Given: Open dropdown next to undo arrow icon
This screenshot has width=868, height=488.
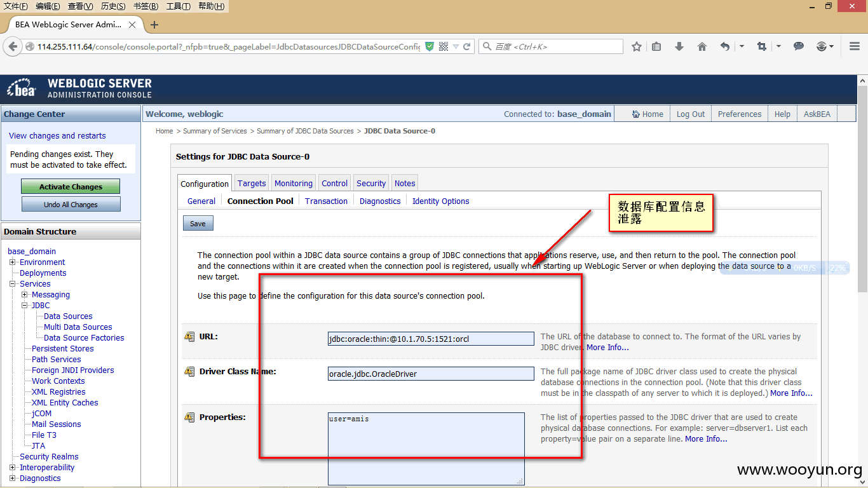Looking at the screenshot, I should 742,46.
